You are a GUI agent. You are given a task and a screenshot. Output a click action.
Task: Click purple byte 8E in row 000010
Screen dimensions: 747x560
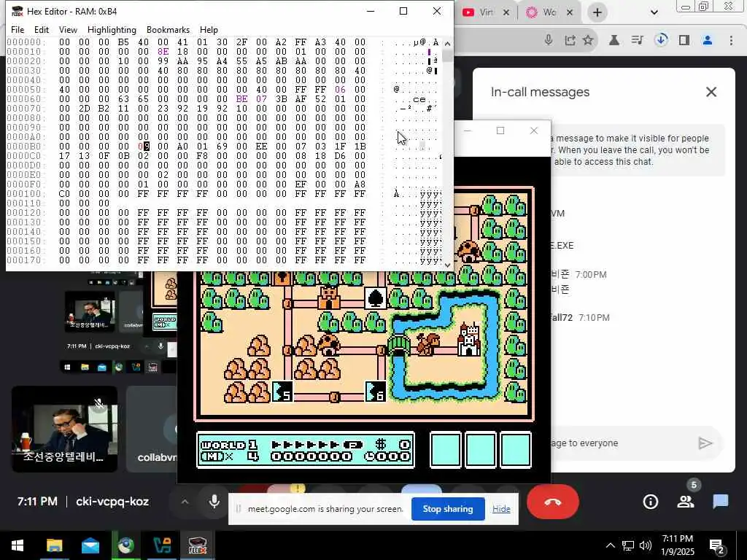click(x=163, y=52)
